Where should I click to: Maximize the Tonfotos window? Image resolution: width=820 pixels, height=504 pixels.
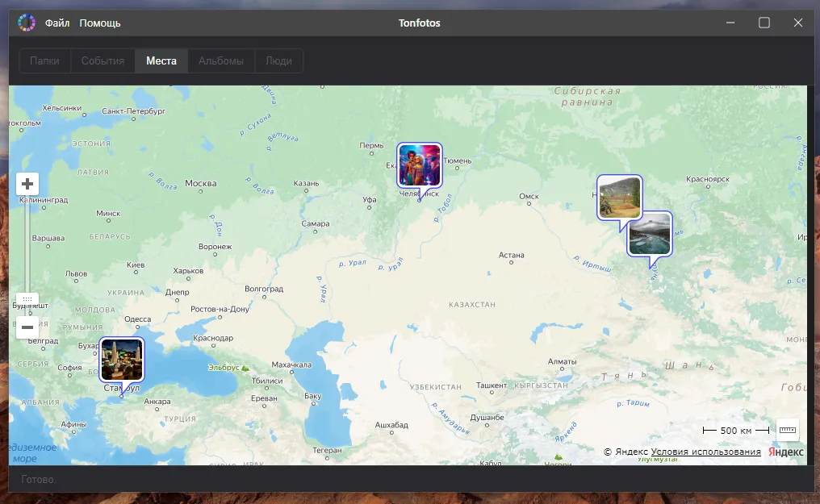point(764,23)
